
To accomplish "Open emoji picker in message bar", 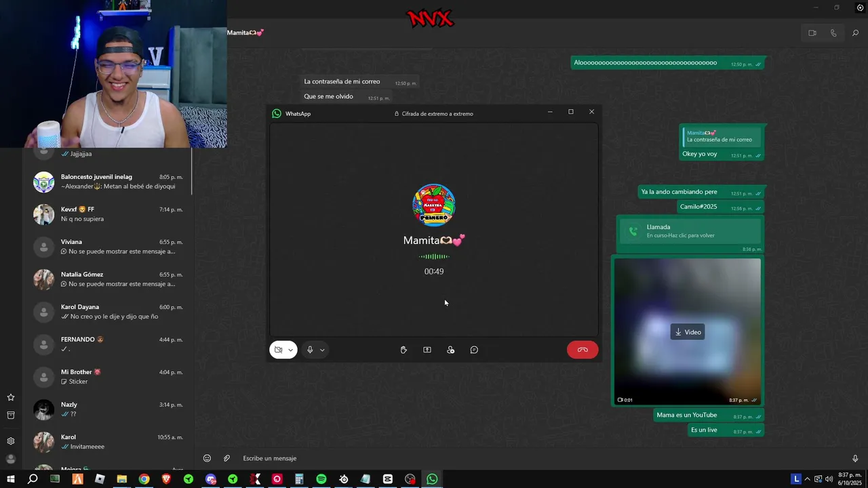I will [x=208, y=458].
